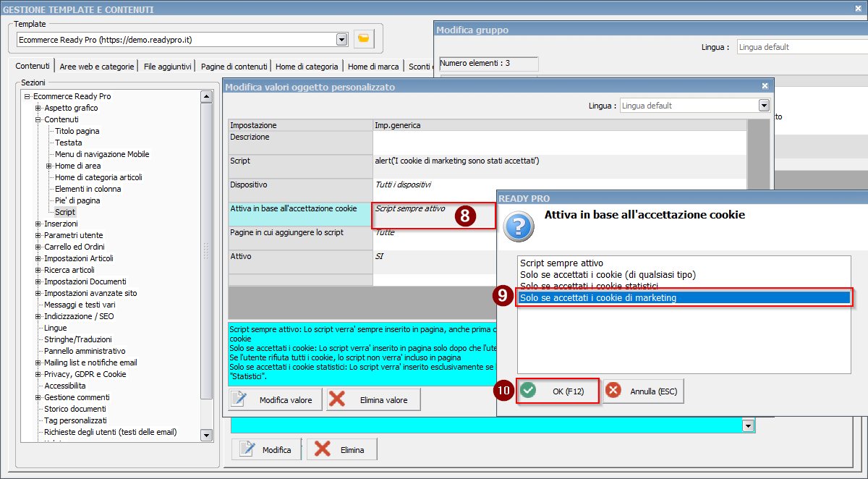Click the Modifica button with notepad icon
The image size is (868, 479).
[266, 449]
